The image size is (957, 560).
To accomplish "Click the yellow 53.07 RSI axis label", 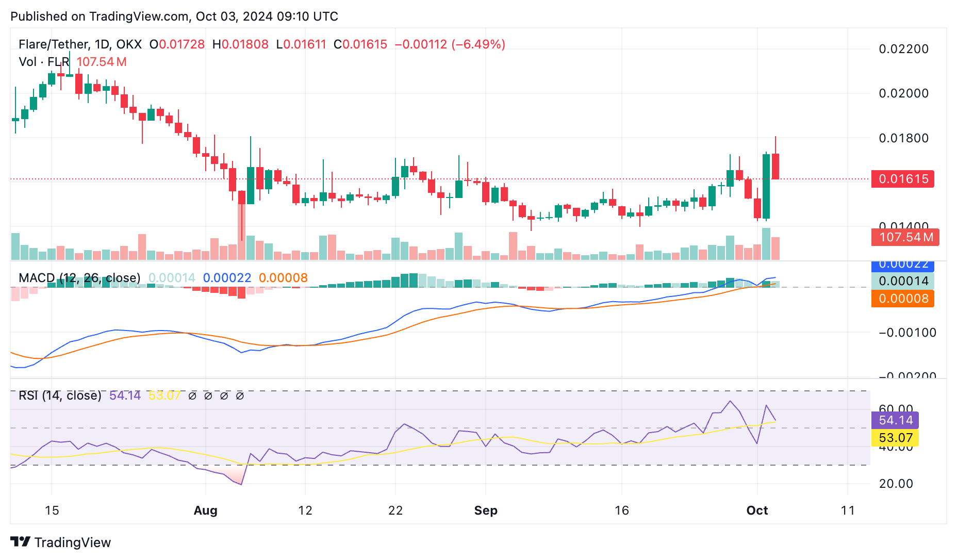I will (895, 438).
